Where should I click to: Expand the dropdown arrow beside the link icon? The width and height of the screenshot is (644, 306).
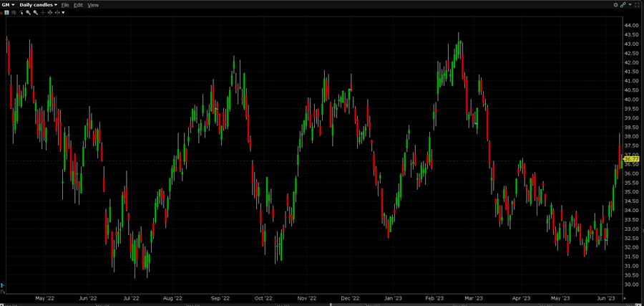pos(630,5)
